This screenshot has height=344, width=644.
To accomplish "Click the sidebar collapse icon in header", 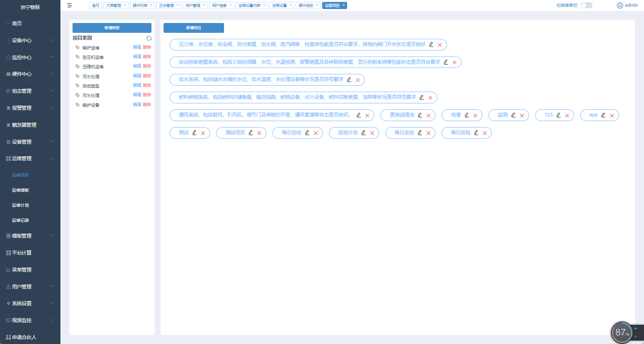I will click(69, 5).
